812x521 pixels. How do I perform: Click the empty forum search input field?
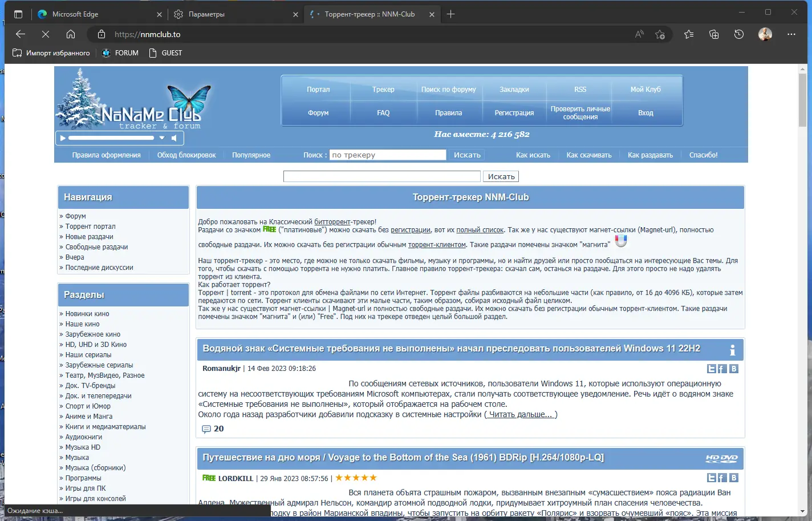click(x=381, y=176)
